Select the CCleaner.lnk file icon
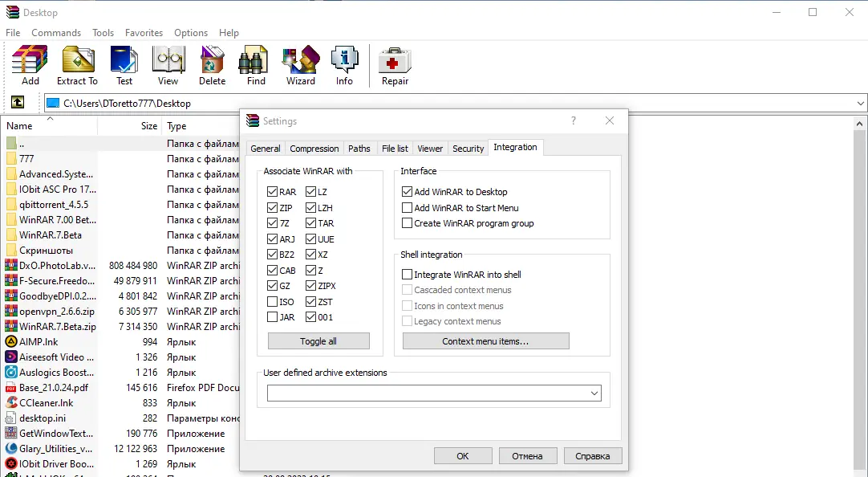This screenshot has width=868, height=477. (x=11, y=403)
